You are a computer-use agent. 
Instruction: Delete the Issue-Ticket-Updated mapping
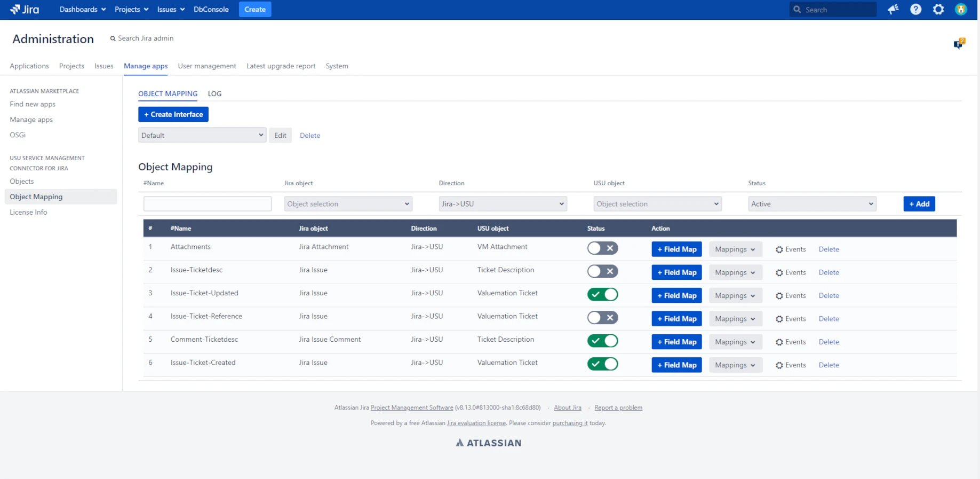click(829, 295)
